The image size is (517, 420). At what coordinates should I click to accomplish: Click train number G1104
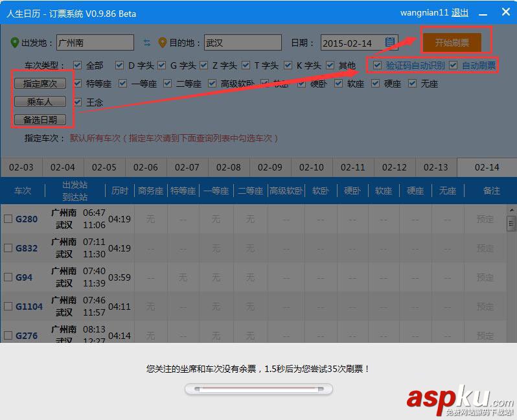click(29, 307)
